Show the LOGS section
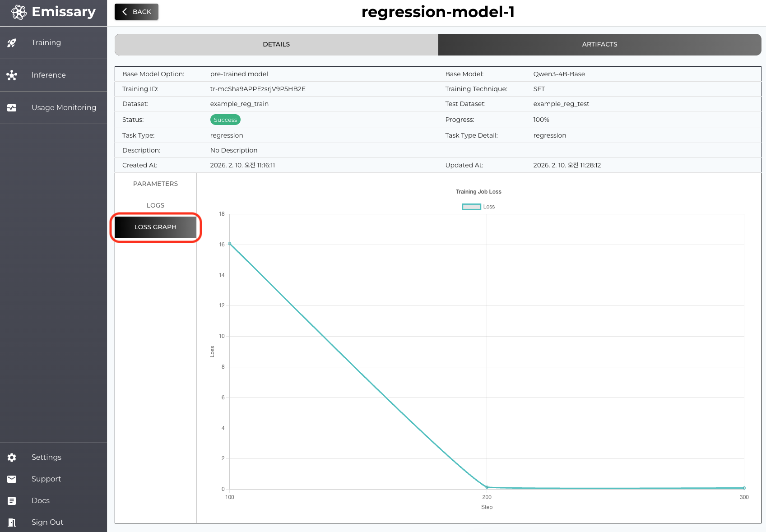766x532 pixels. tap(155, 205)
